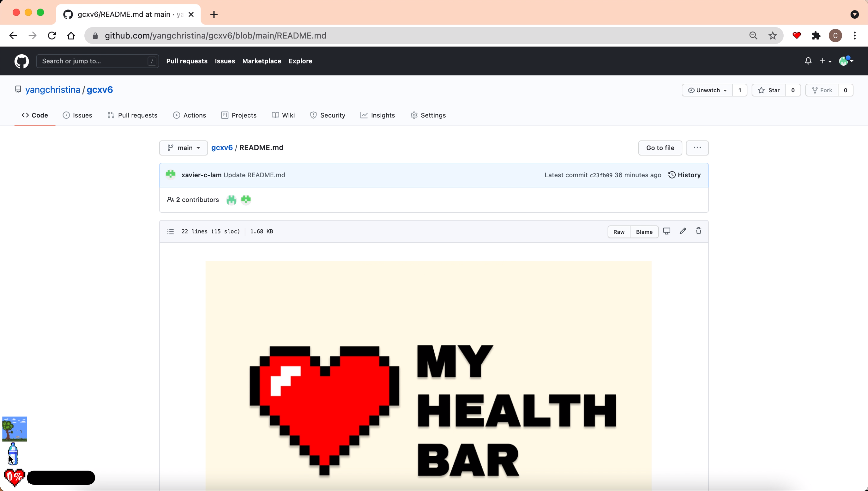The height and width of the screenshot is (491, 868).
Task: Open the Pull requests repository tab
Action: pos(133,115)
